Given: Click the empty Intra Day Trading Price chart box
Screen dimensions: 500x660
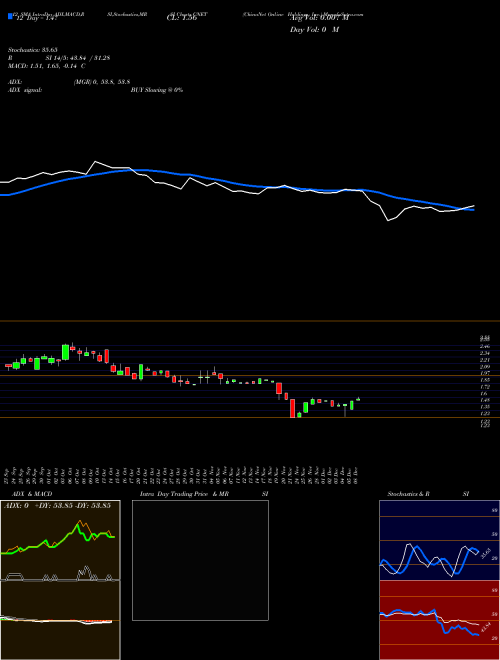Looking at the screenshot, I should pyautogui.click(x=200, y=560).
